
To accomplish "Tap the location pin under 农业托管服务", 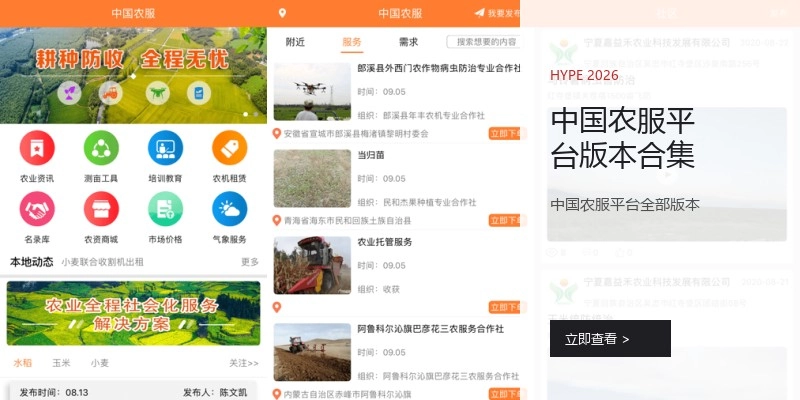I will 277,307.
